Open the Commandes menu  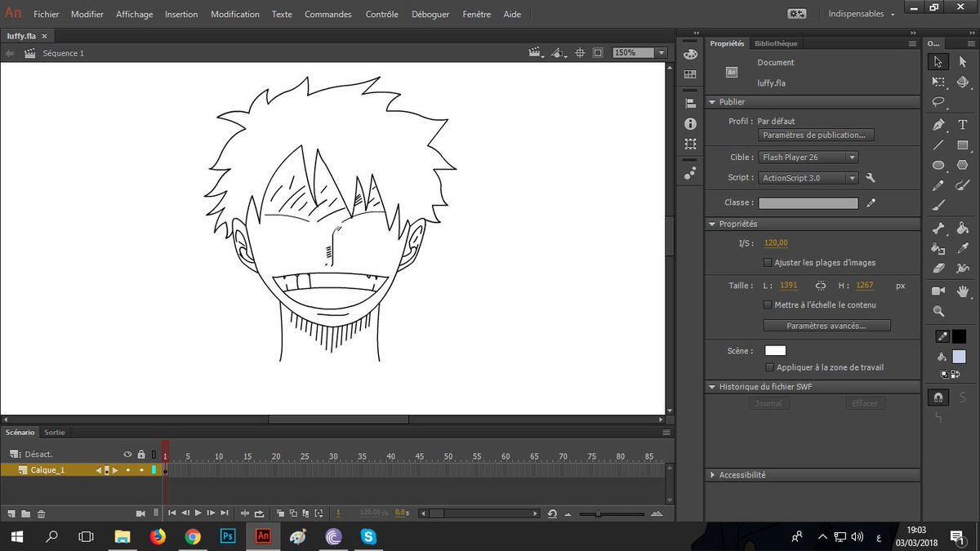pyautogui.click(x=328, y=14)
